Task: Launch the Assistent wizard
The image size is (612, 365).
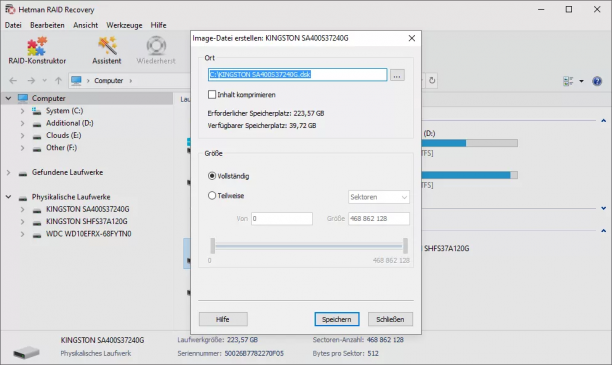Action: point(107,51)
